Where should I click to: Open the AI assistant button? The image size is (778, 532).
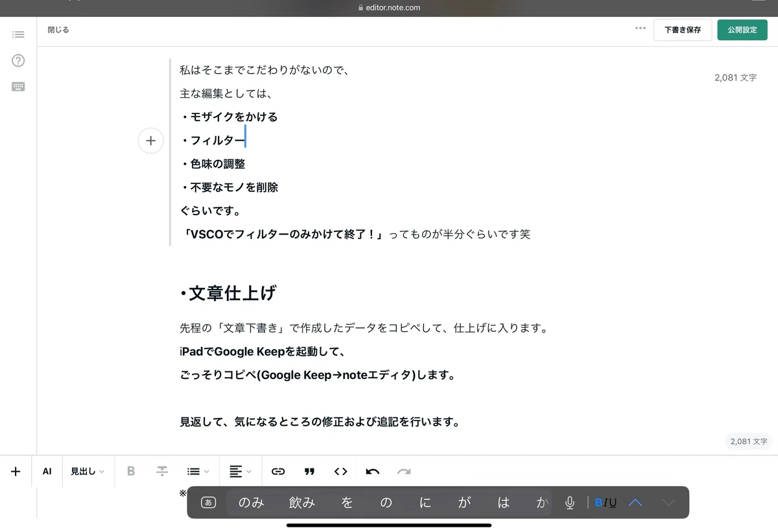[x=47, y=472]
